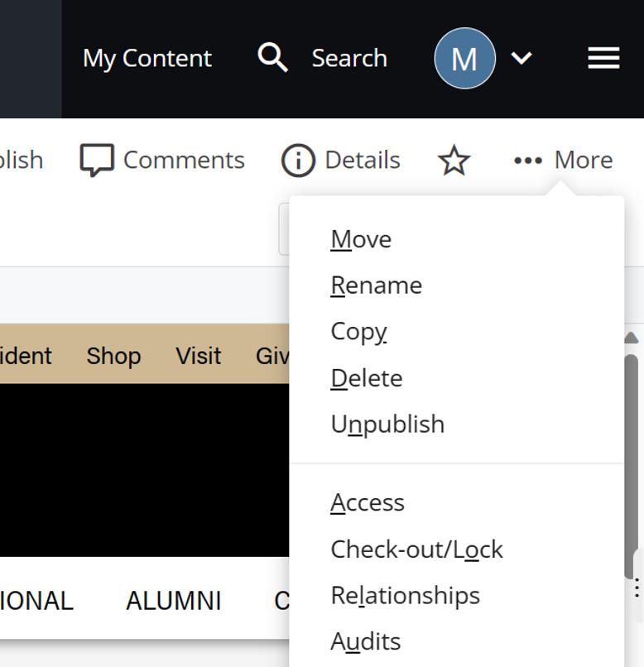Select Move from the More menu
This screenshot has height=667, width=644.
[361, 239]
